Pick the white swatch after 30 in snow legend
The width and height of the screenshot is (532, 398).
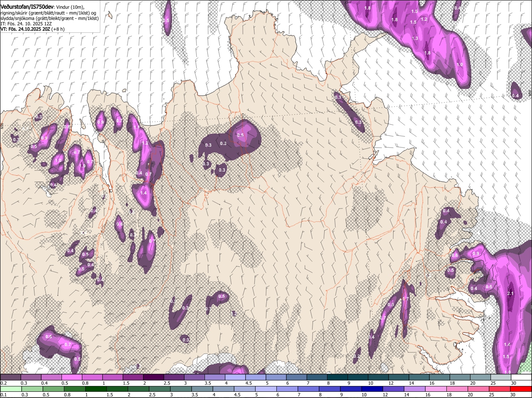tap(522, 377)
